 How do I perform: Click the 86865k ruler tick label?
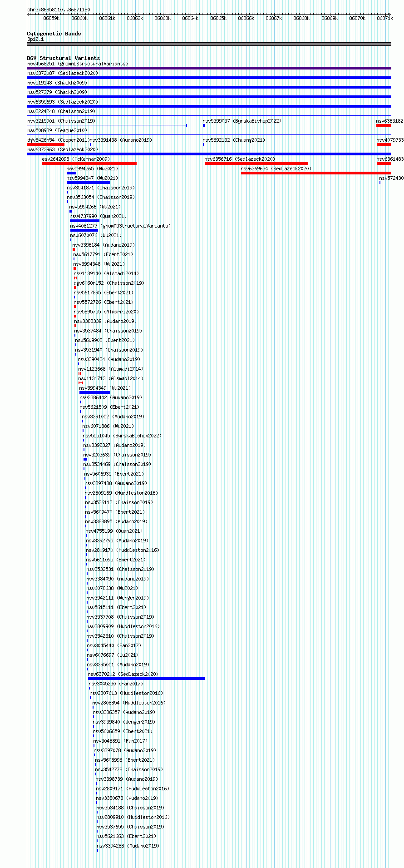click(218, 18)
